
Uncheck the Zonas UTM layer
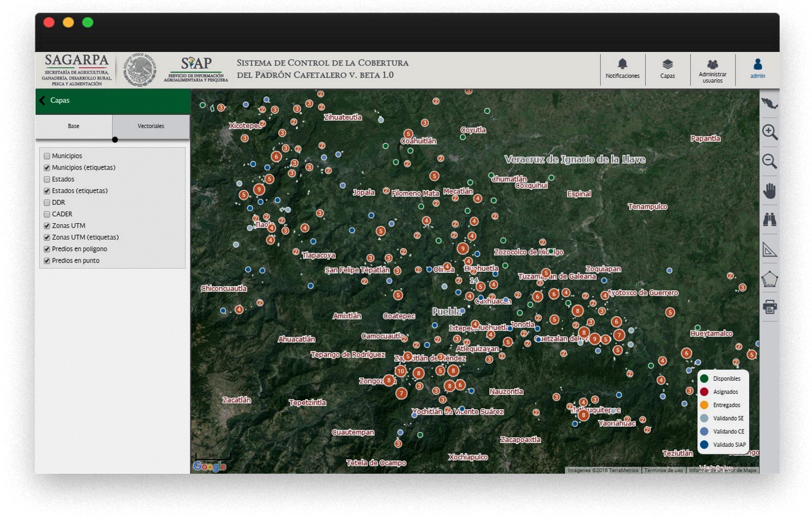[x=47, y=226]
